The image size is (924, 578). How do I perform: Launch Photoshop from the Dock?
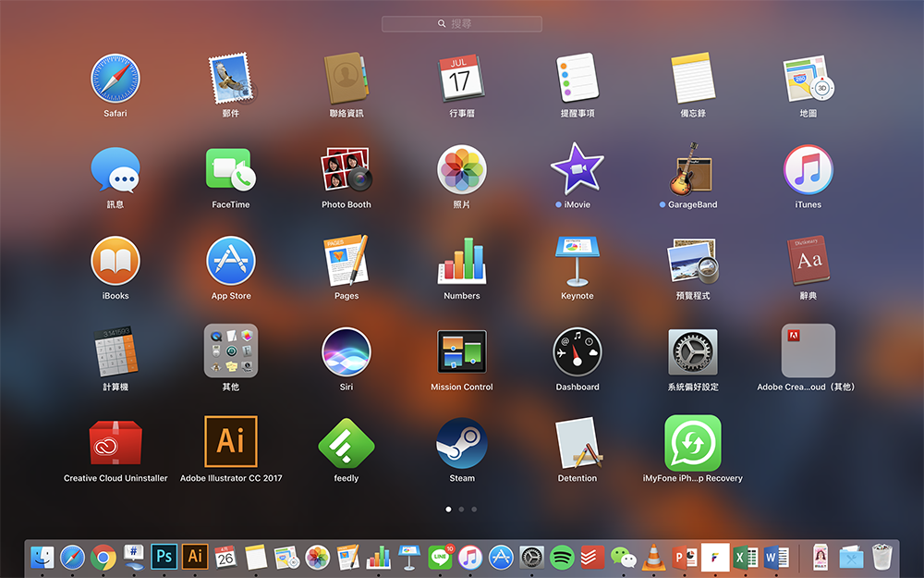(164, 557)
